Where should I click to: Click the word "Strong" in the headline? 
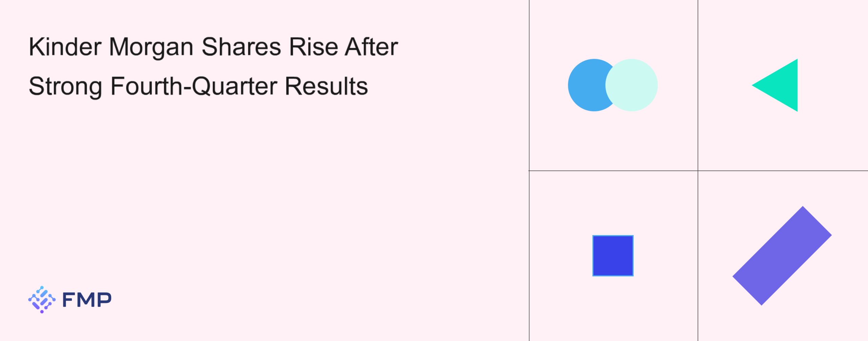tap(65, 87)
